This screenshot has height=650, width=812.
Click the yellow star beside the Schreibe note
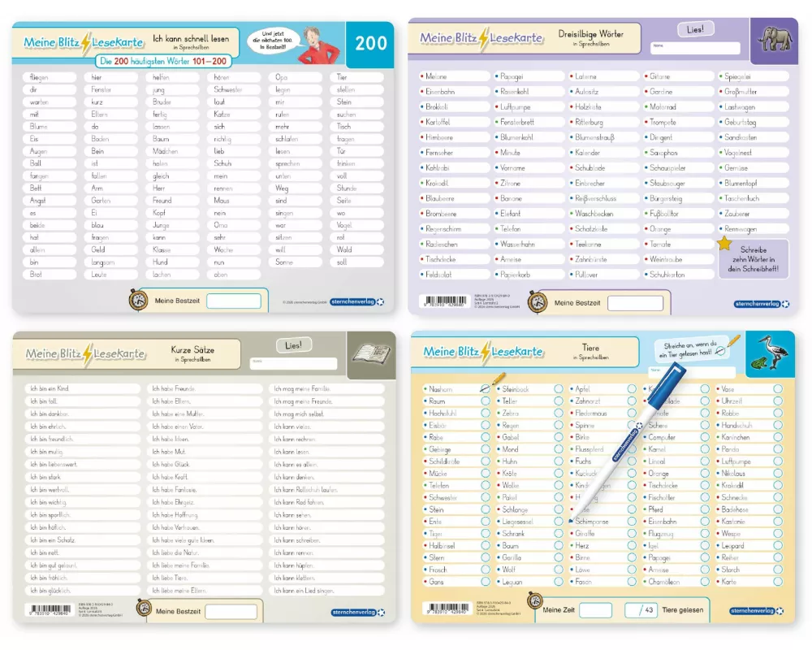pos(723,243)
